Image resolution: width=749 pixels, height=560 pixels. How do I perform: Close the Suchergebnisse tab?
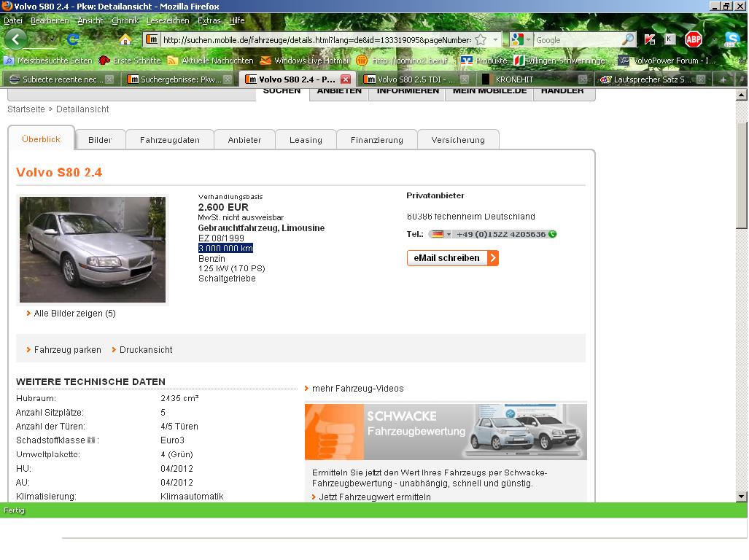click(x=228, y=79)
